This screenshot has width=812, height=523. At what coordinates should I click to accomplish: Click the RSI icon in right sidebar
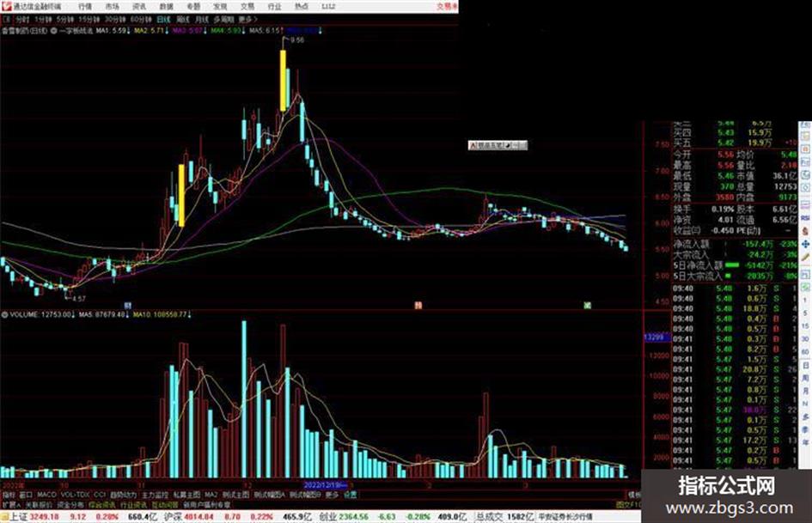(805, 218)
